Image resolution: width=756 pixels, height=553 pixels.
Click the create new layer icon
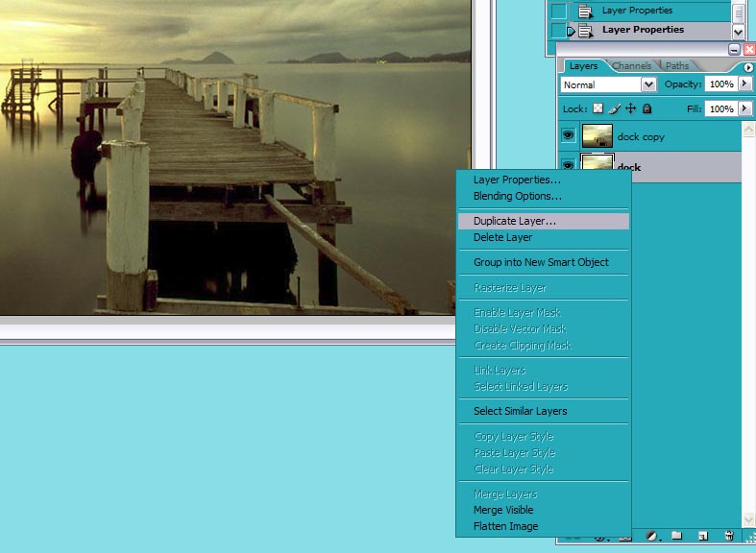(x=703, y=536)
